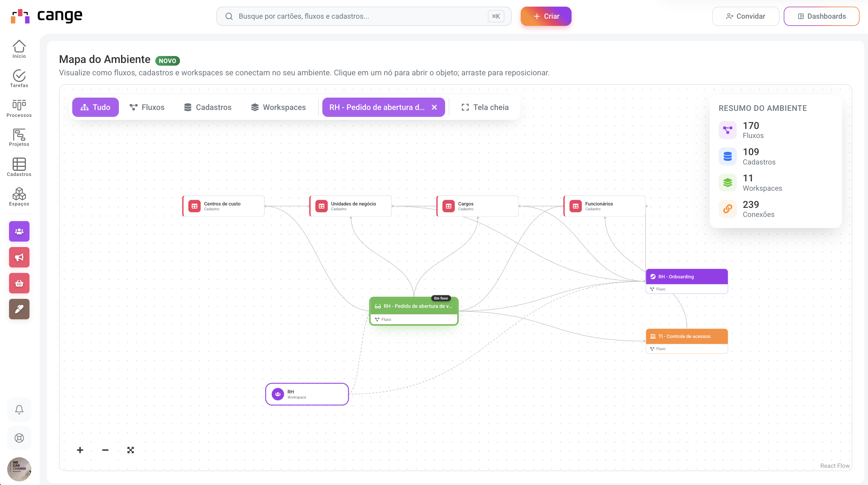The width and height of the screenshot is (868, 485).
Task: Zoom in with the plus control
Action: [80, 450]
